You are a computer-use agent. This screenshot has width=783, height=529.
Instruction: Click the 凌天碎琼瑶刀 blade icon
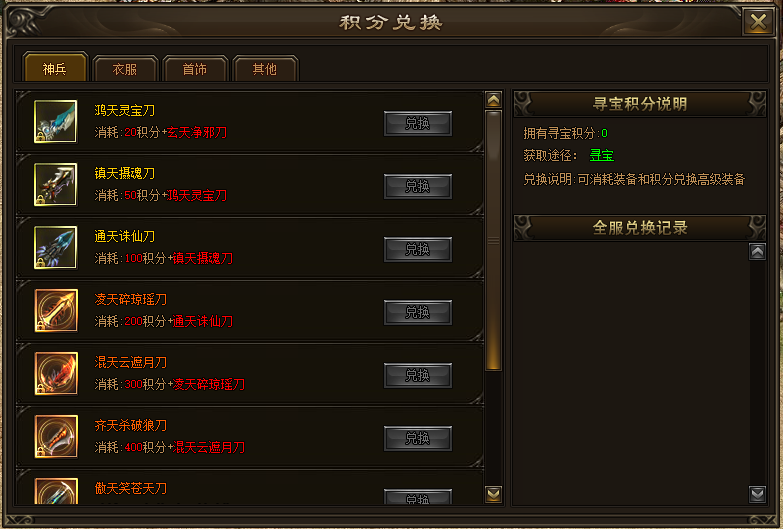pyautogui.click(x=56, y=310)
